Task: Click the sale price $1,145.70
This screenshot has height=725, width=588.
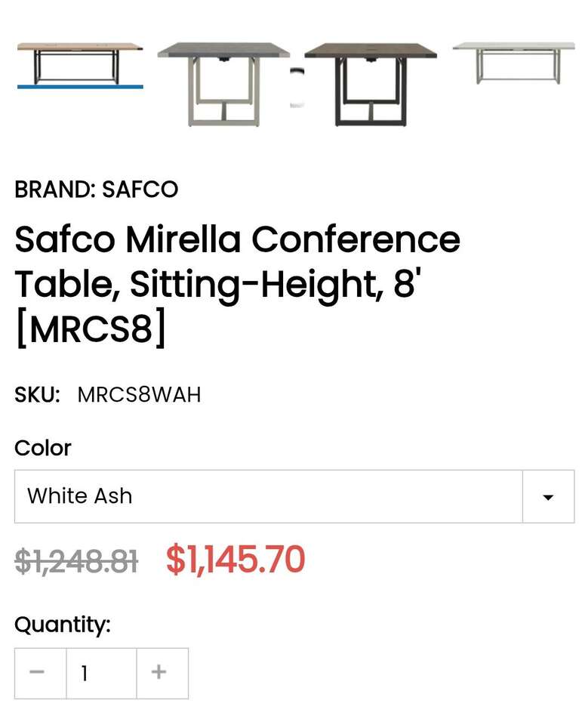Action: pyautogui.click(x=236, y=560)
